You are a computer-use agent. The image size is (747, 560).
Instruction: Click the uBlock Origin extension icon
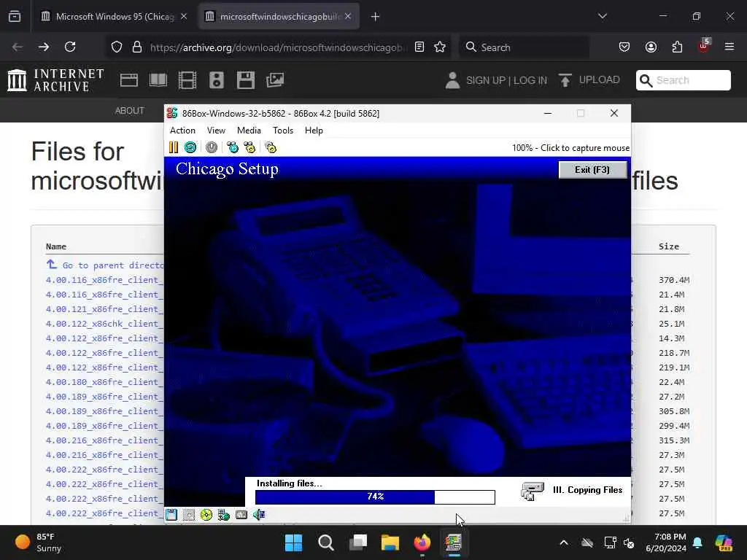(704, 46)
